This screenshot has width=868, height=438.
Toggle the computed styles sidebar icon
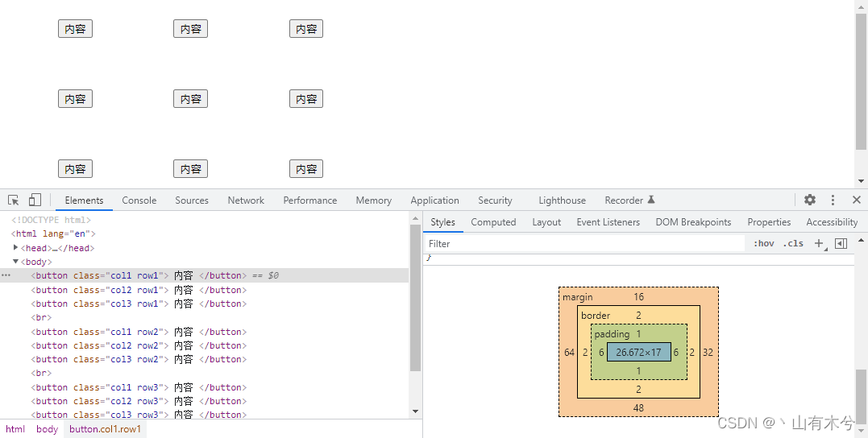click(x=841, y=243)
